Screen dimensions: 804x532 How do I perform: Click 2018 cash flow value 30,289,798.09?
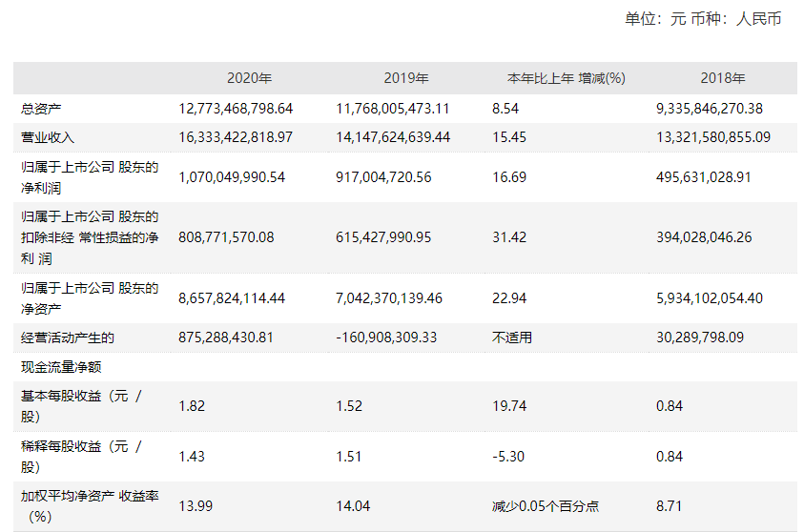700,338
